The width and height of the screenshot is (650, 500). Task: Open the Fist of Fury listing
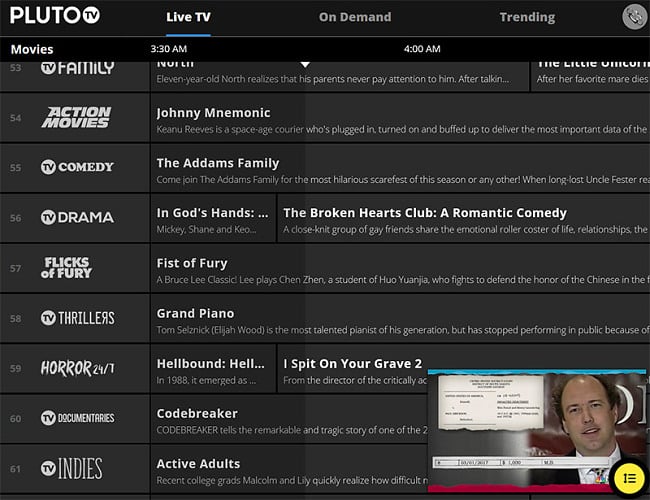(400, 269)
